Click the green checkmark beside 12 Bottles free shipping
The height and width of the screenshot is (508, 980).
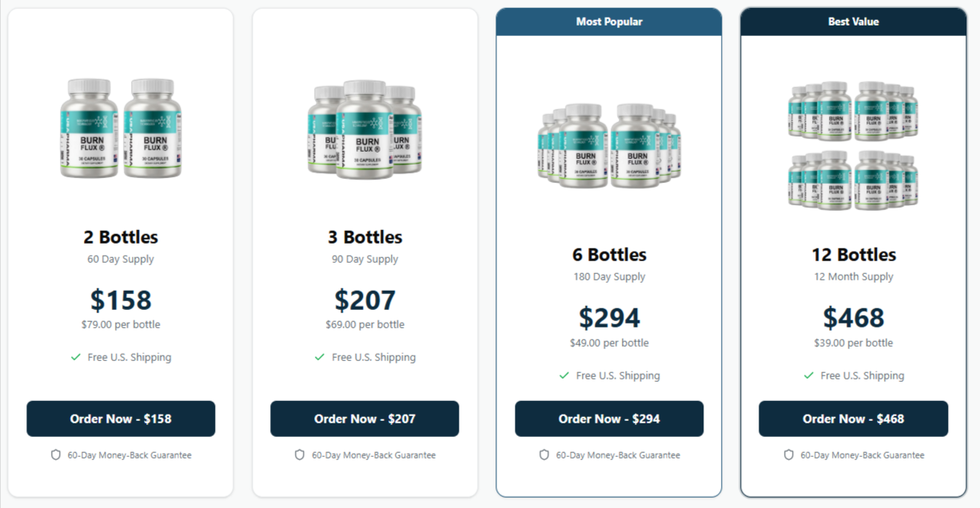pos(807,375)
